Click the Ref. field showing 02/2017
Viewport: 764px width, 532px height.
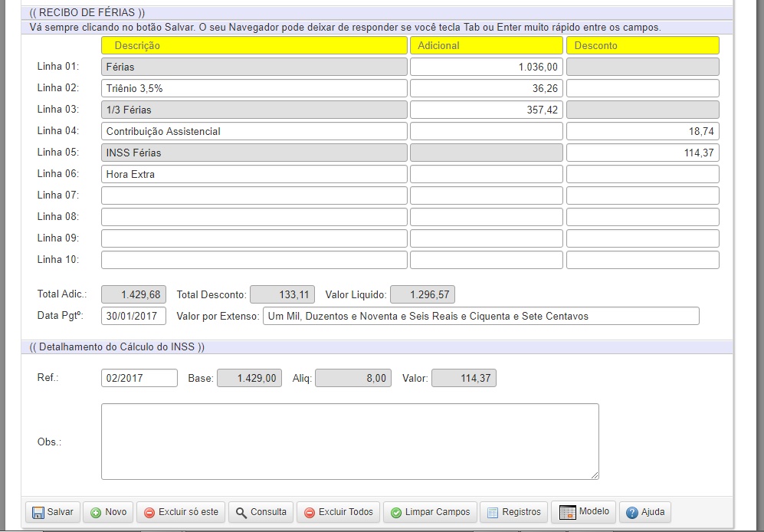click(139, 378)
